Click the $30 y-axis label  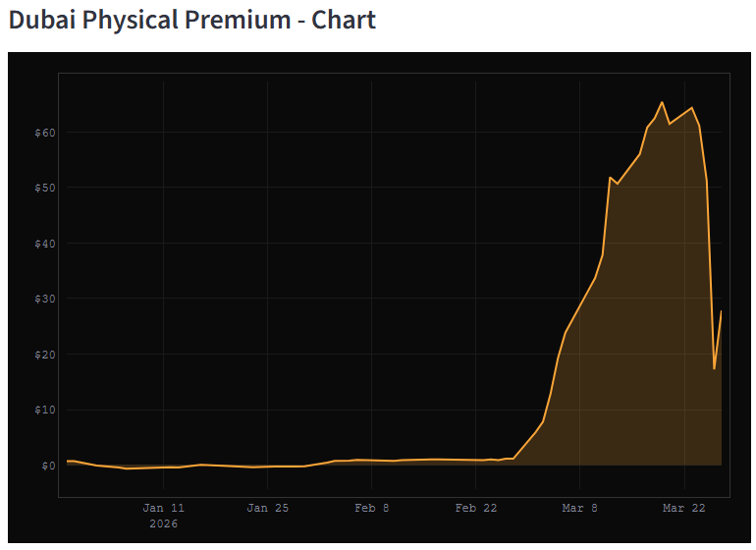45,299
